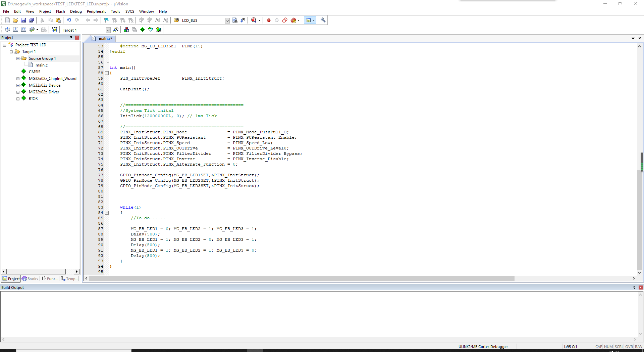The height and width of the screenshot is (352, 644).
Task: Open the Flash menu
Action: click(x=60, y=11)
